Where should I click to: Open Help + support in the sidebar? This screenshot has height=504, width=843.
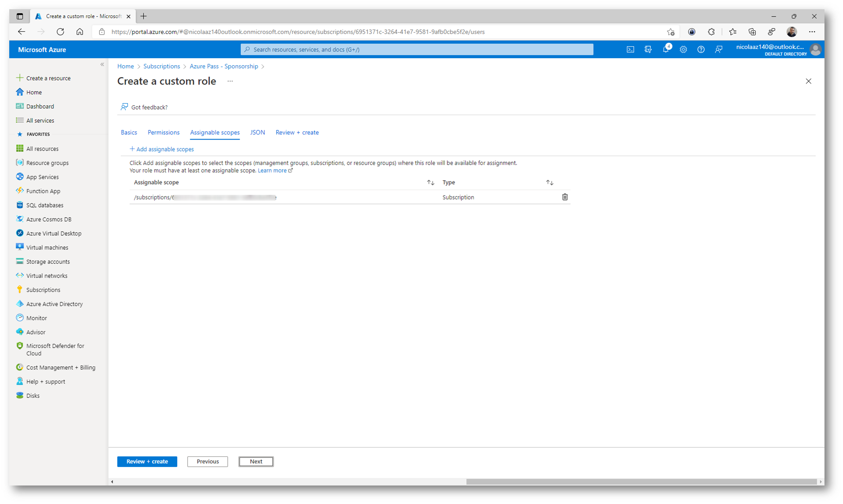pyautogui.click(x=41, y=381)
